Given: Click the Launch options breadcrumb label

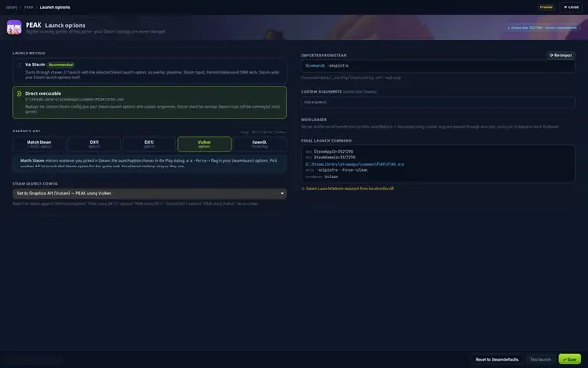Looking at the screenshot, I should pyautogui.click(x=55, y=7).
